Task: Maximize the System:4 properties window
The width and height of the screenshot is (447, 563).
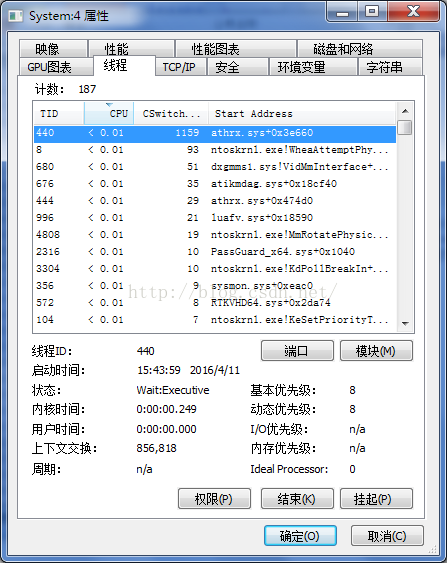Action: tap(372, 12)
